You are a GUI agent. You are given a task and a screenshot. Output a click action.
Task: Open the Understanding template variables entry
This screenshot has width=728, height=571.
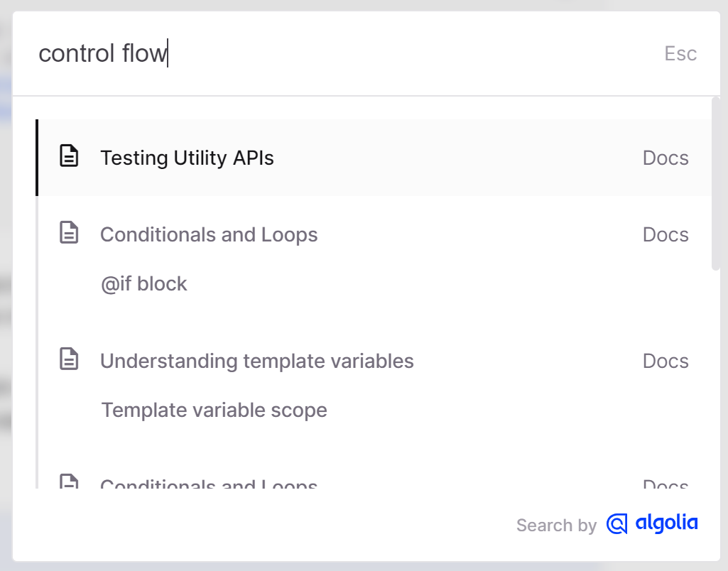(257, 361)
